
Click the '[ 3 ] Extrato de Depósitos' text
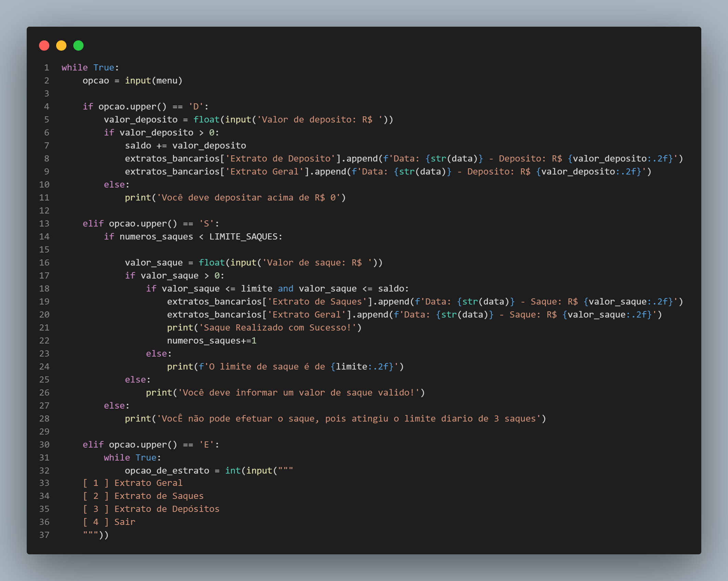click(x=151, y=509)
